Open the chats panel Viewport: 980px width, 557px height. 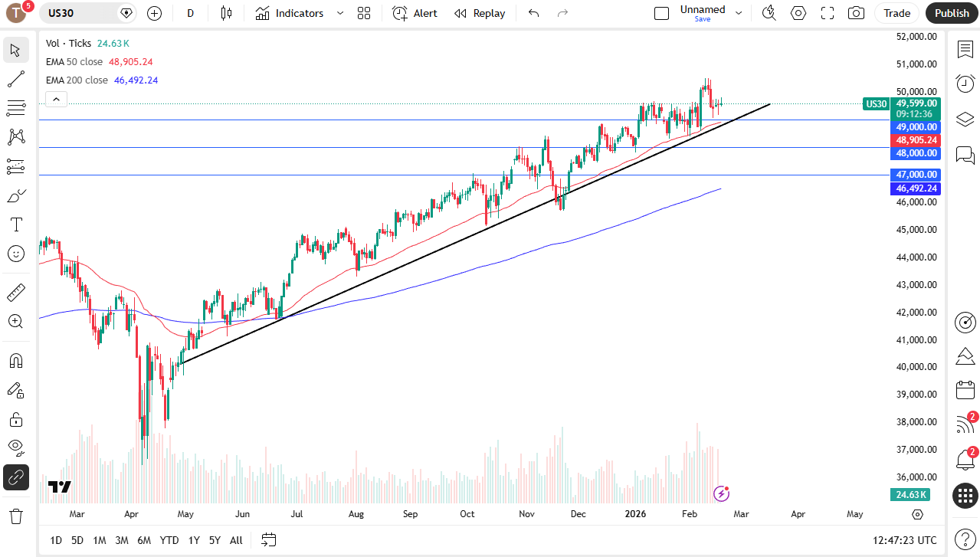pos(965,155)
